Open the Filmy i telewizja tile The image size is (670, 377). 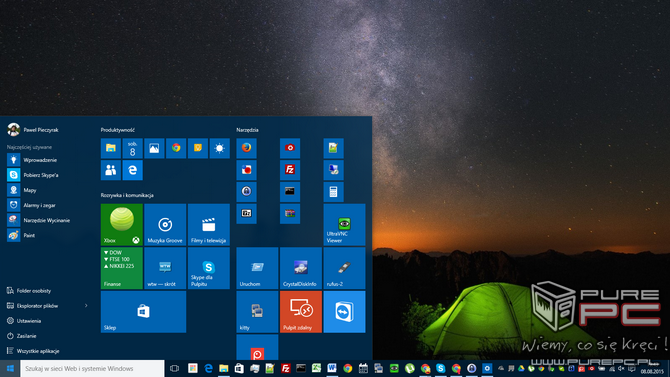click(x=209, y=224)
